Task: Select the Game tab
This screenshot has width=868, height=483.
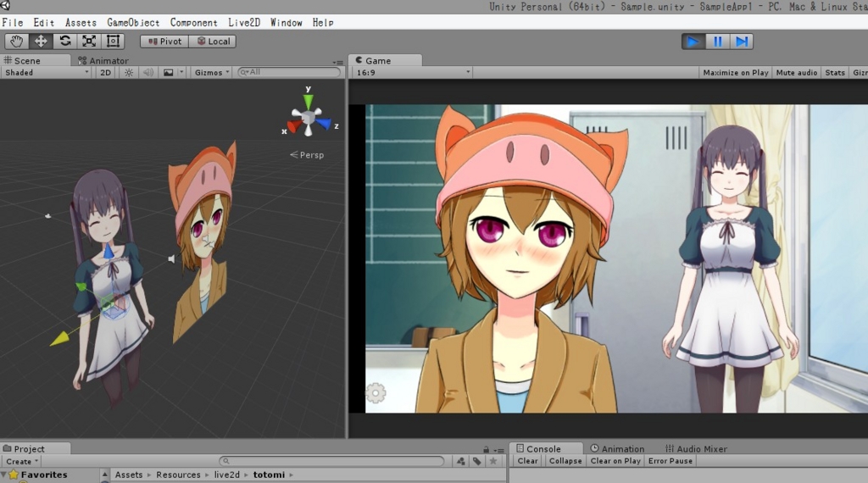Action: point(385,60)
